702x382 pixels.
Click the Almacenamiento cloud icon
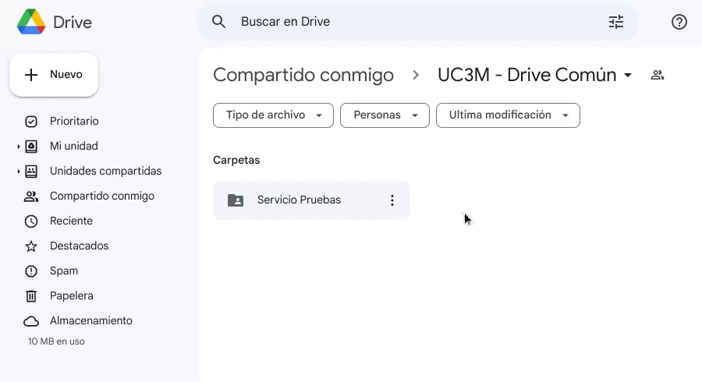(31, 321)
